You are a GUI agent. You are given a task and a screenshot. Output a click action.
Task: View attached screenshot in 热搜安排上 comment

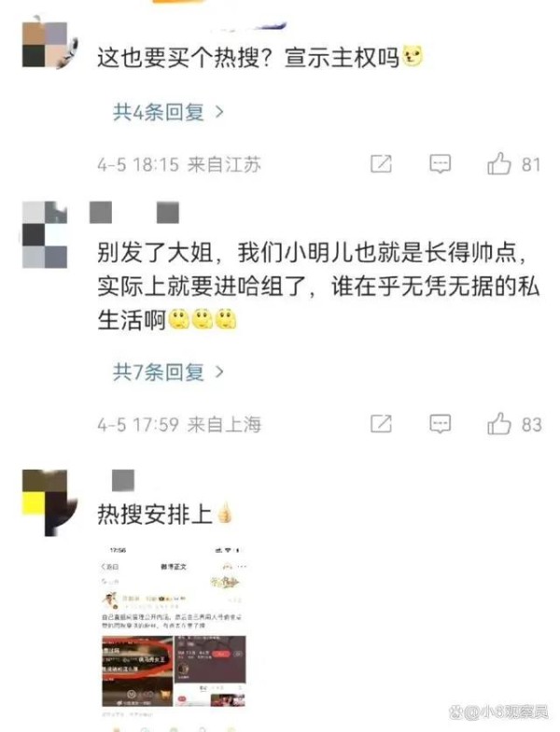(174, 628)
